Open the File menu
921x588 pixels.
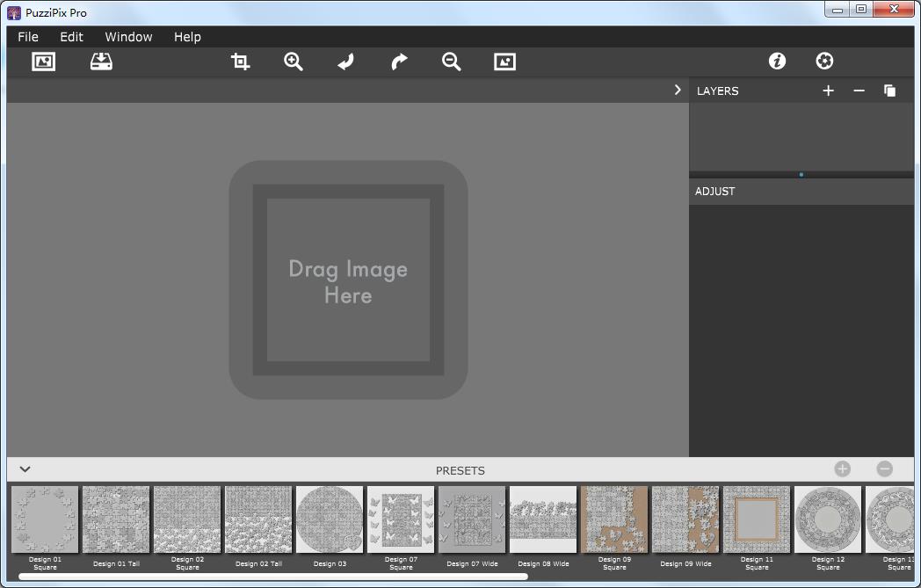point(27,36)
